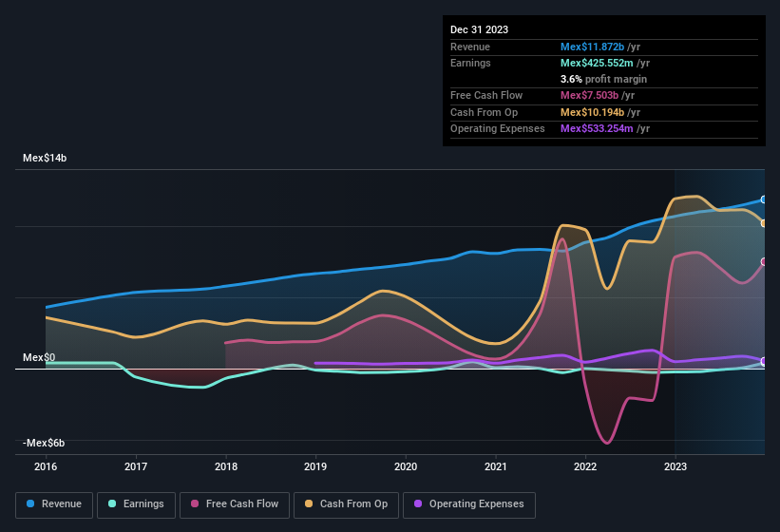Viewport: 780px width, 532px height.
Task: Click the 3.6% profit margin text
Action: click(x=603, y=79)
